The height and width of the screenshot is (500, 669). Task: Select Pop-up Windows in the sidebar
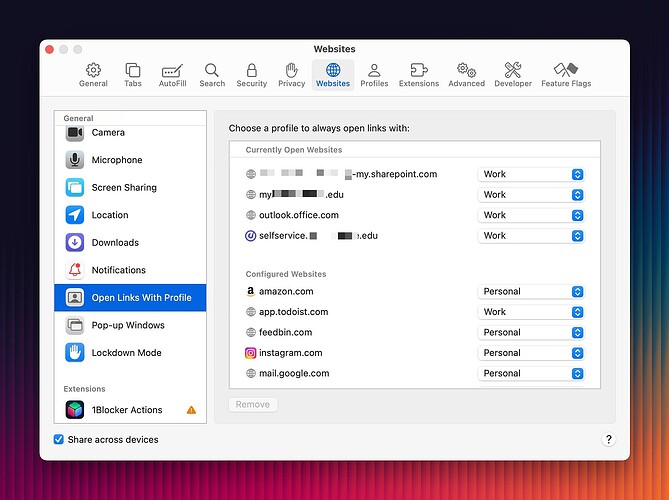click(x=127, y=325)
